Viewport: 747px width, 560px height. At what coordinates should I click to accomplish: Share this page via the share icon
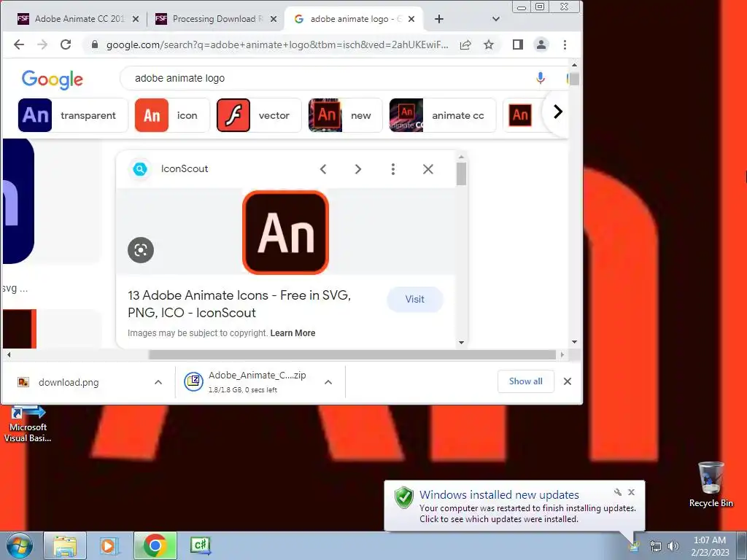[465, 44]
